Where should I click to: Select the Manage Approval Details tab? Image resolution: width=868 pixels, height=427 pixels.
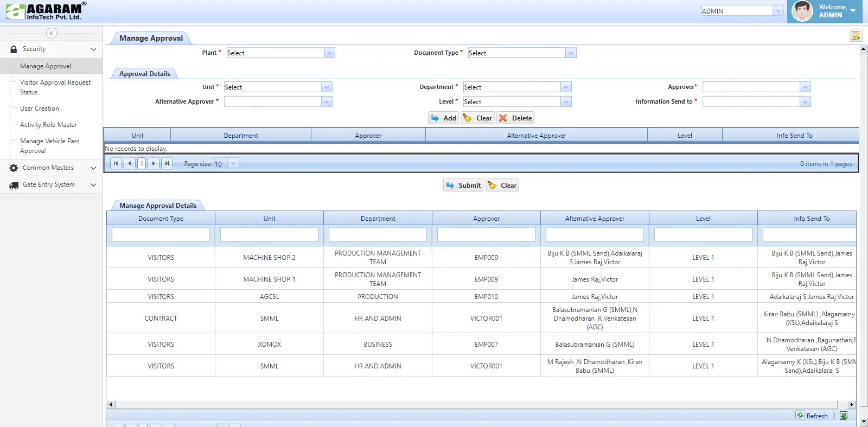(158, 206)
